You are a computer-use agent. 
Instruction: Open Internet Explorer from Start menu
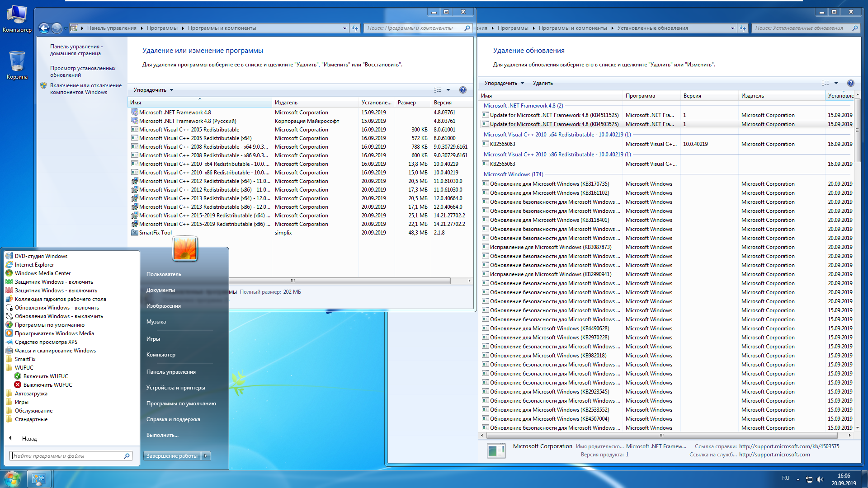point(34,265)
